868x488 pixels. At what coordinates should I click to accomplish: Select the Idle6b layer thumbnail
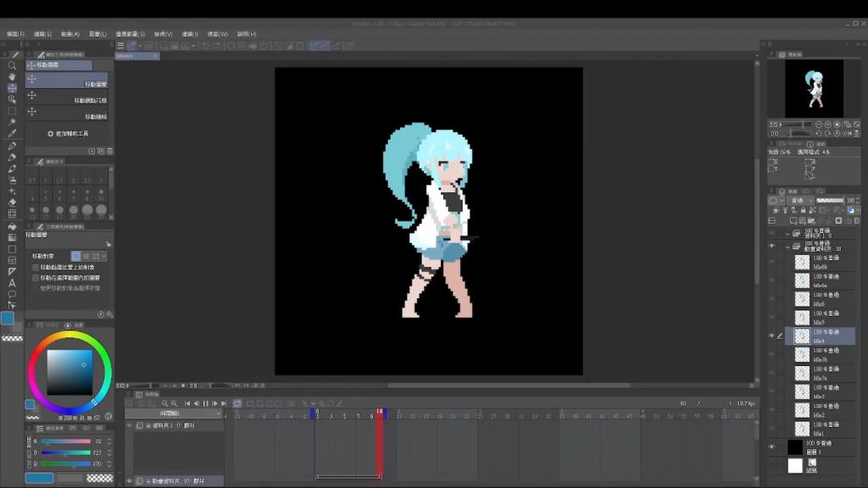coord(802,262)
